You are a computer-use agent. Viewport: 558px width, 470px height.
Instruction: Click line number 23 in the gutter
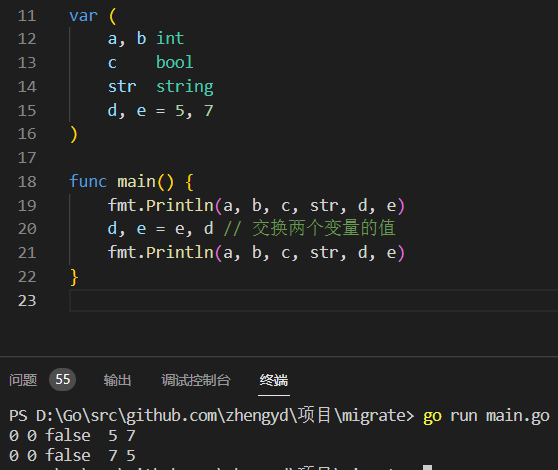[x=27, y=301]
